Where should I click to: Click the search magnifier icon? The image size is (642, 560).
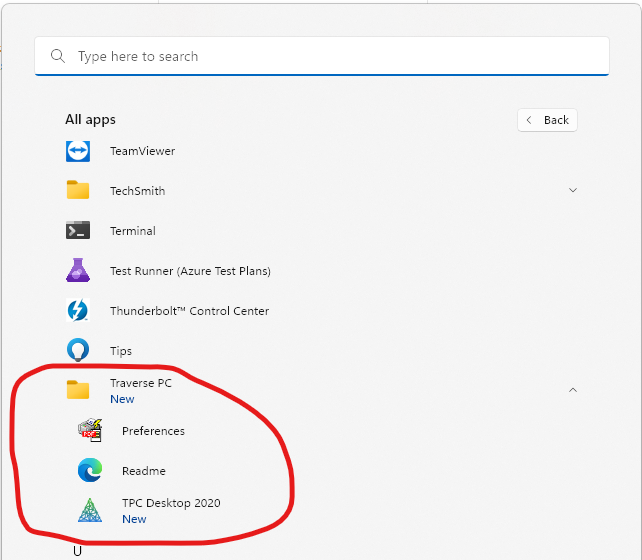coord(58,56)
